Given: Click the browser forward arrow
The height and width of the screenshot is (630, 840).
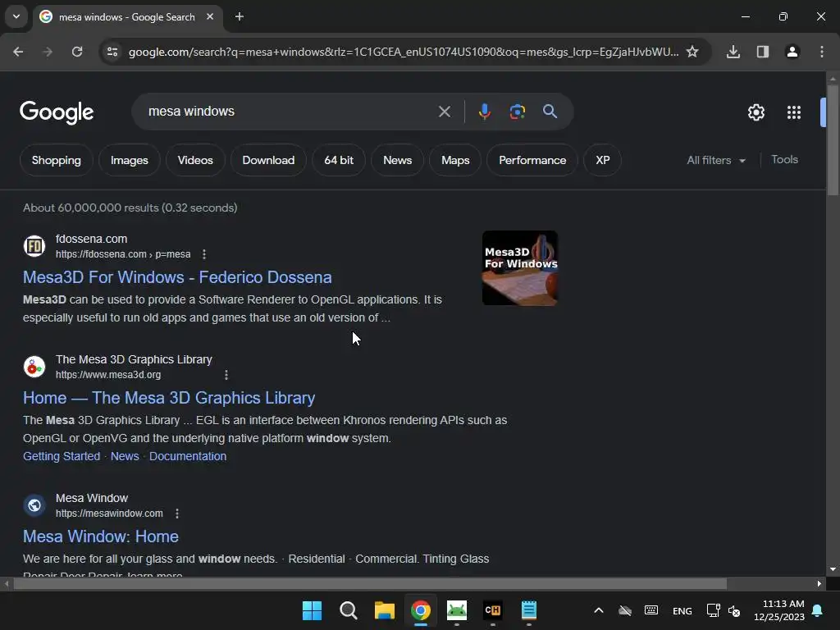Looking at the screenshot, I should click(x=48, y=52).
